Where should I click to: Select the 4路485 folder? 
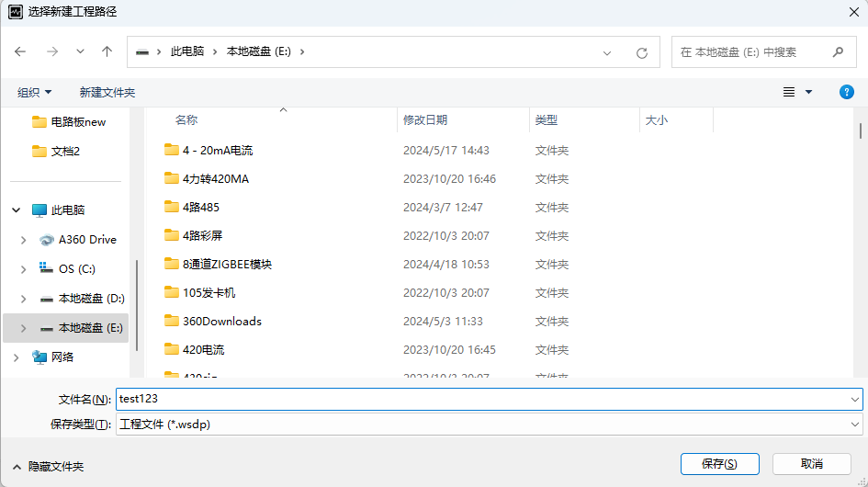201,208
